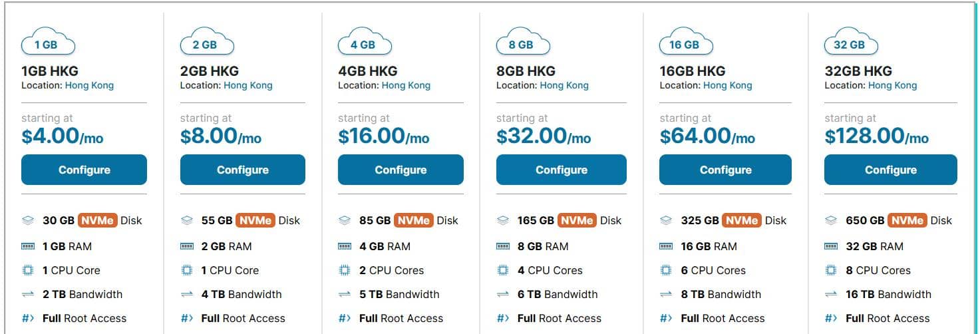Image resolution: width=980 pixels, height=334 pixels.
Task: Click root access icon in 16GB plan
Action: click(666, 318)
